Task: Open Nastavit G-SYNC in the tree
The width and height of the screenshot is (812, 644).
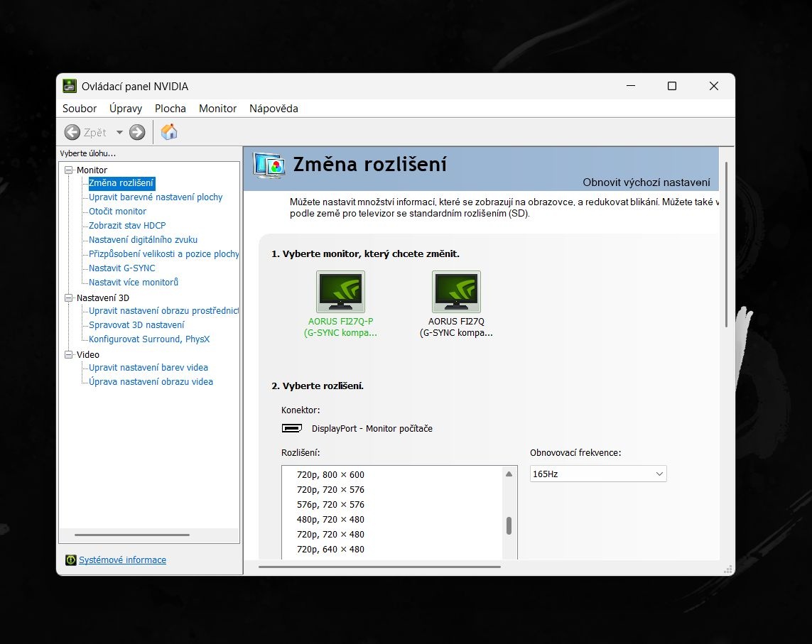Action: coord(121,268)
